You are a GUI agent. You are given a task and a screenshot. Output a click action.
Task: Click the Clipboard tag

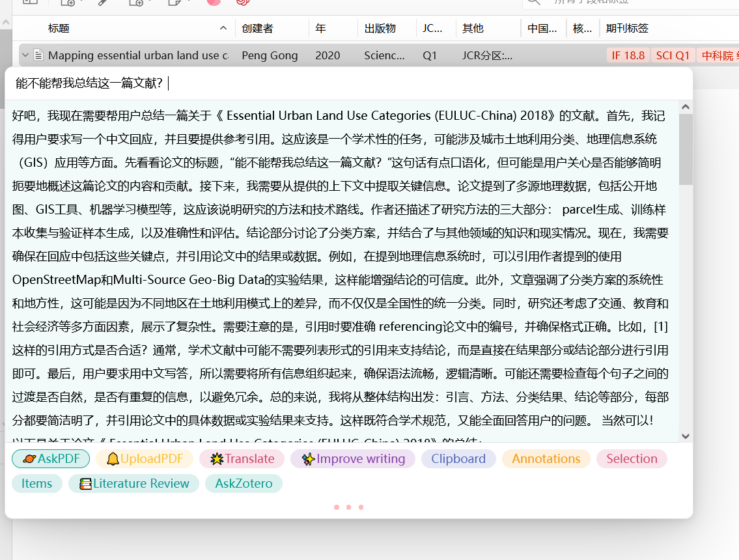pyautogui.click(x=458, y=458)
